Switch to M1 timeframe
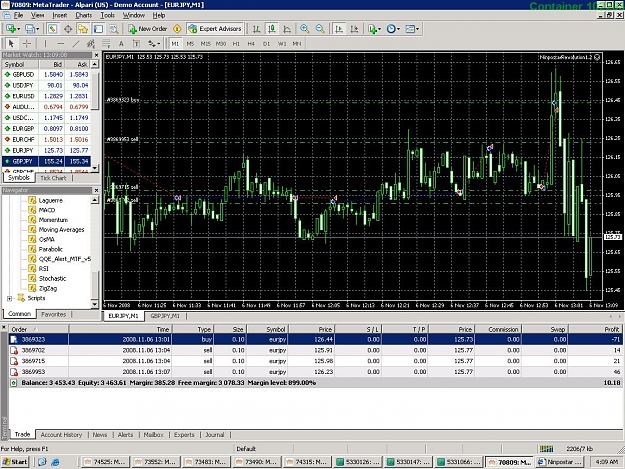Screen dimensions: 625x469 (175, 44)
